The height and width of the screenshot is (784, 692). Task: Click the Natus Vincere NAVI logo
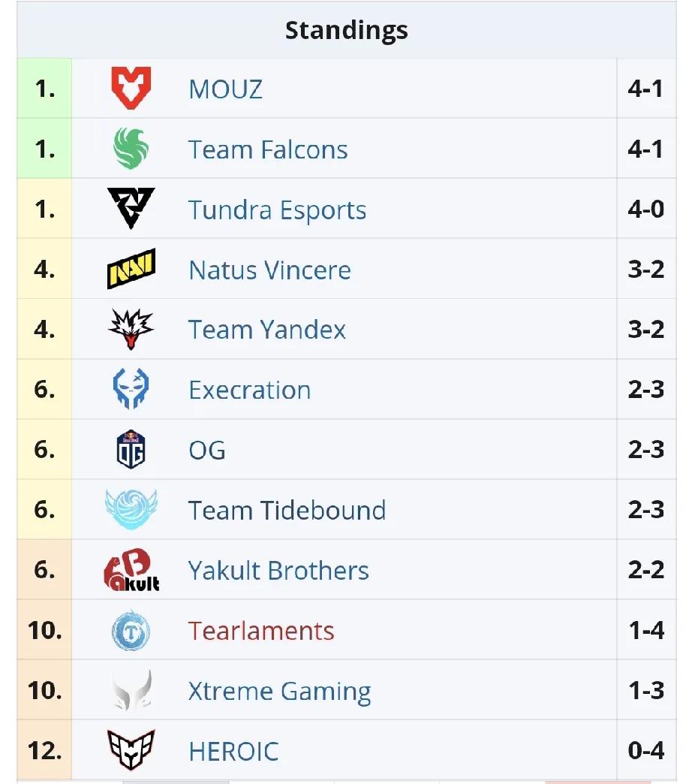coord(131,270)
